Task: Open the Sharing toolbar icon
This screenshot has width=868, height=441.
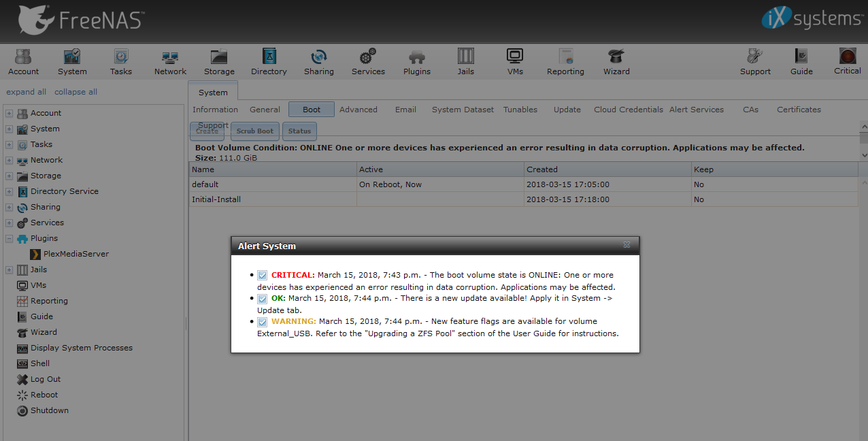Action: [318, 61]
